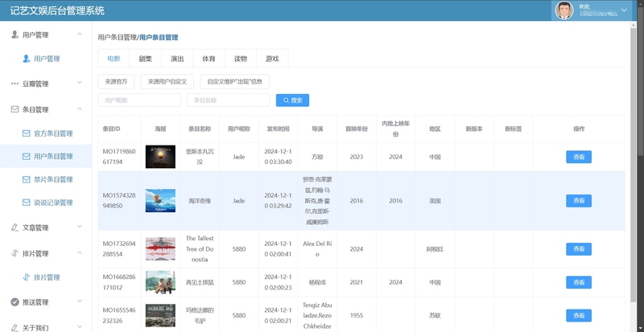644x332 pixels.
Task: Click the 发布时间 column header
Action: [278, 129]
